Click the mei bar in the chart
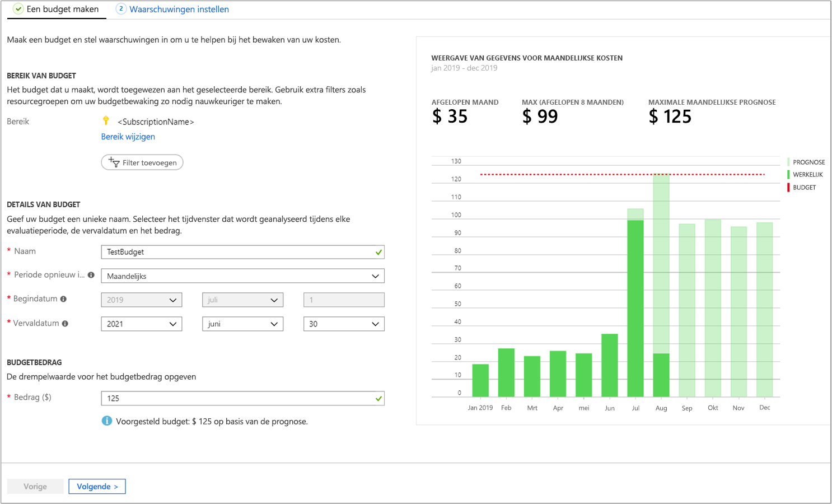This screenshot has width=832, height=504. [584, 375]
